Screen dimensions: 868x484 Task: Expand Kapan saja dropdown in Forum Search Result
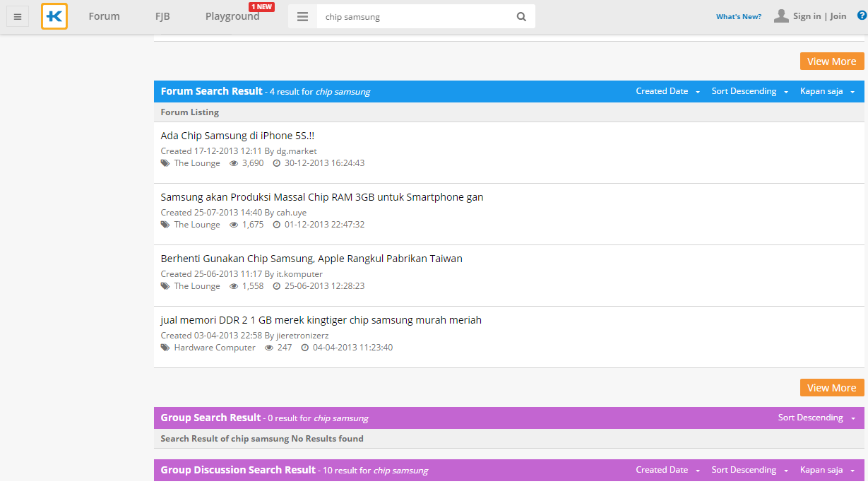(x=827, y=91)
